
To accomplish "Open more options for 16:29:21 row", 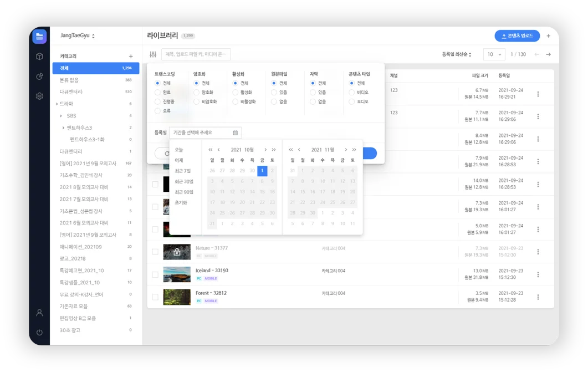I will click(538, 94).
